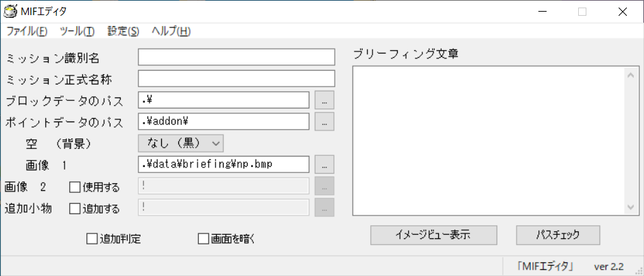Viewport: 644px width, 276px height.
Task: Click the 追加小物 disabled path field
Action: click(224, 207)
